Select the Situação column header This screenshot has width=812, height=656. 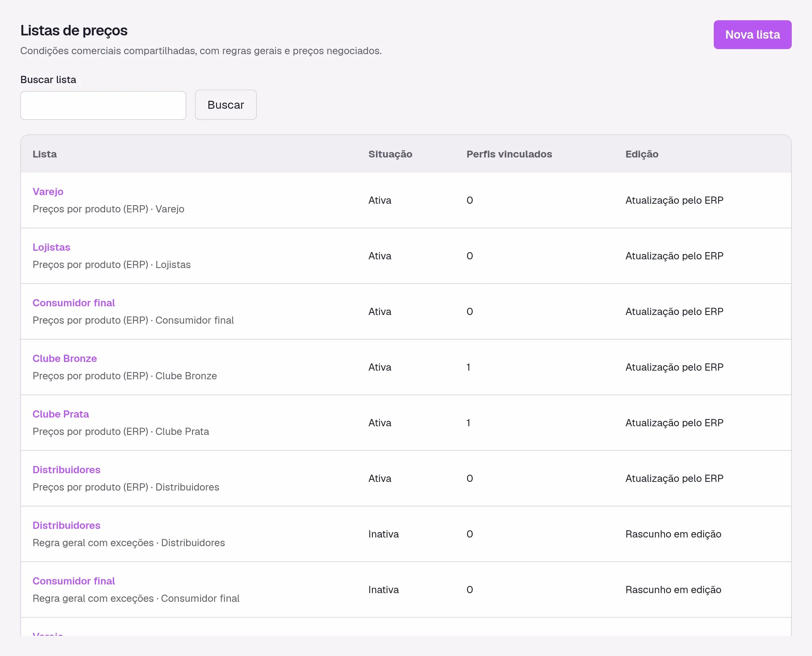390,154
